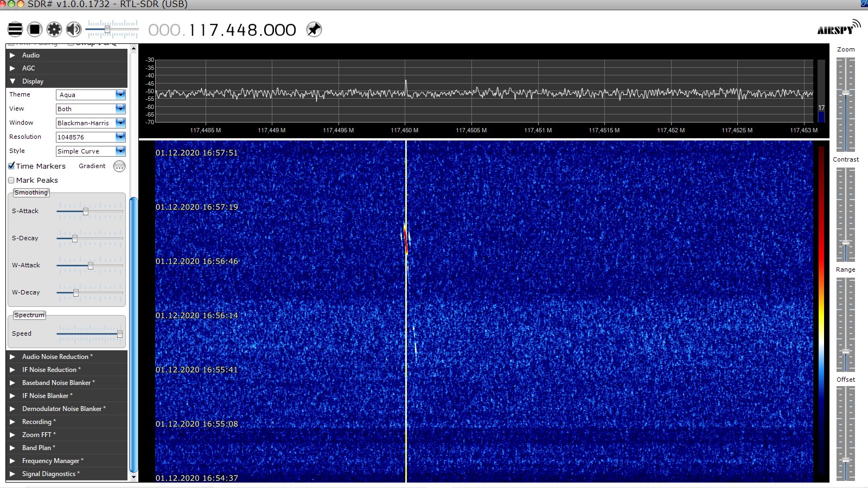
Task: Open the Resolution dropdown showing 1048576
Action: click(x=91, y=137)
